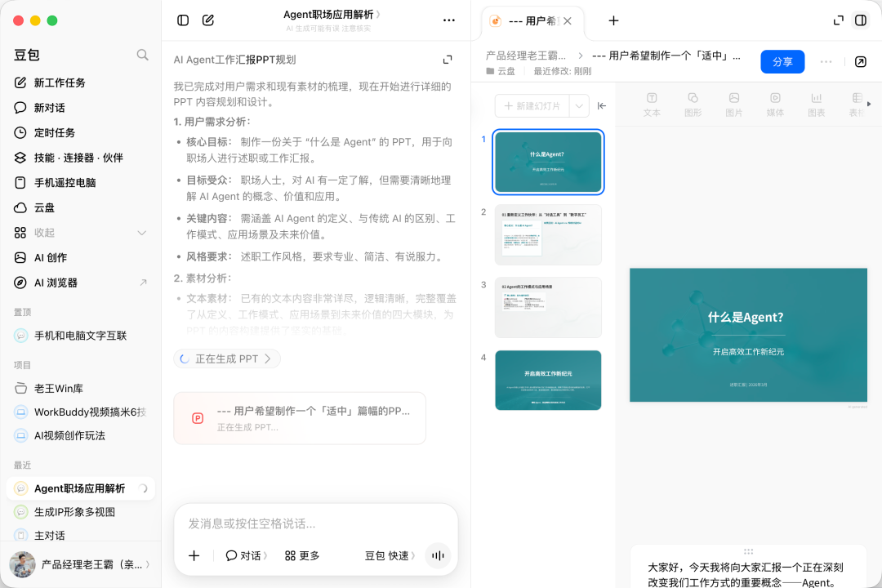Click breadcrumb 产品经理老王霸...

[x=526, y=56]
